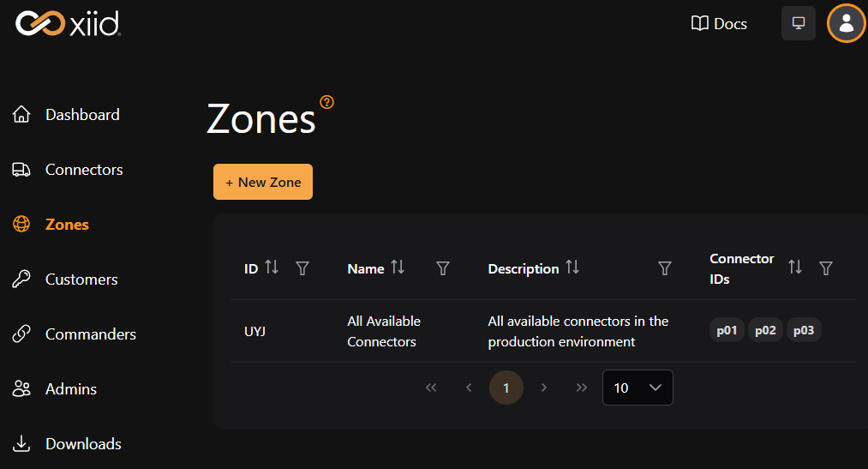Open the Docs link
Screen dimensions: 868x469
pos(719,24)
